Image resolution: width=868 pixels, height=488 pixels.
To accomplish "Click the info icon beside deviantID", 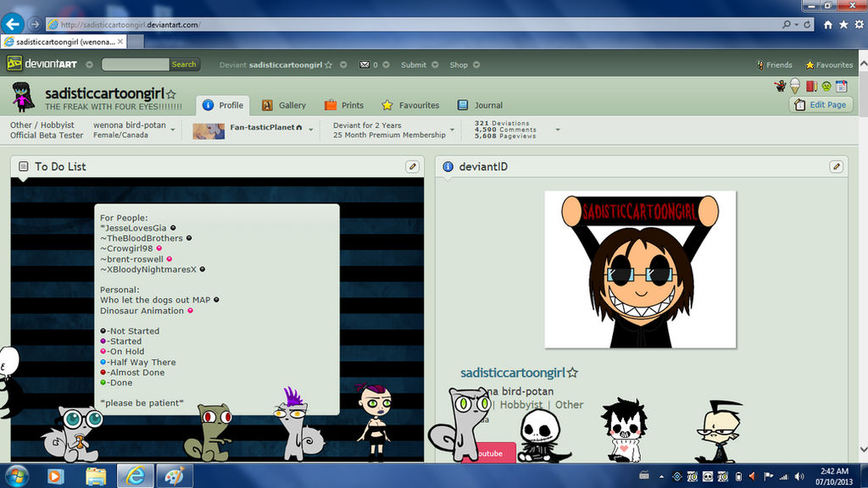I will tap(447, 166).
